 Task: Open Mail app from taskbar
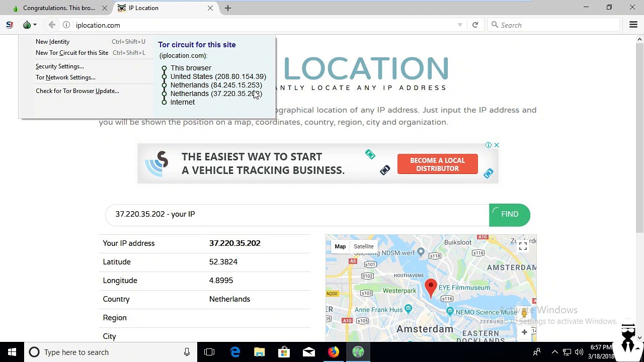[309, 352]
